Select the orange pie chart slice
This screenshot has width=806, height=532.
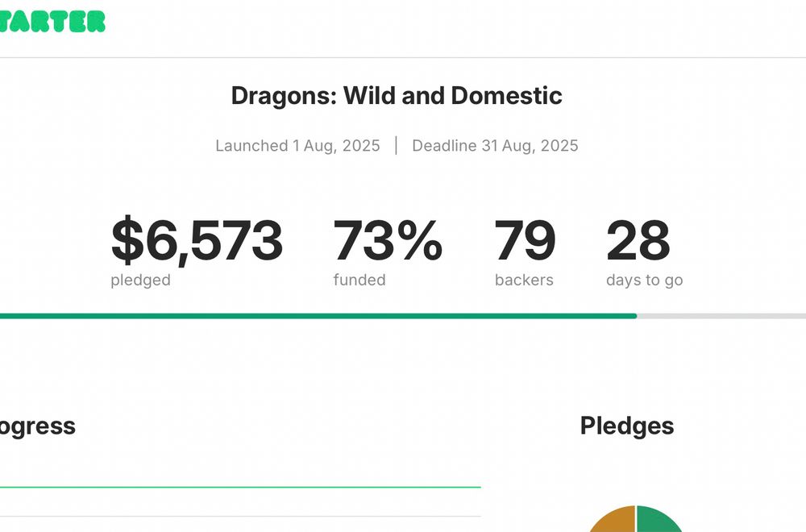[x=614, y=520]
